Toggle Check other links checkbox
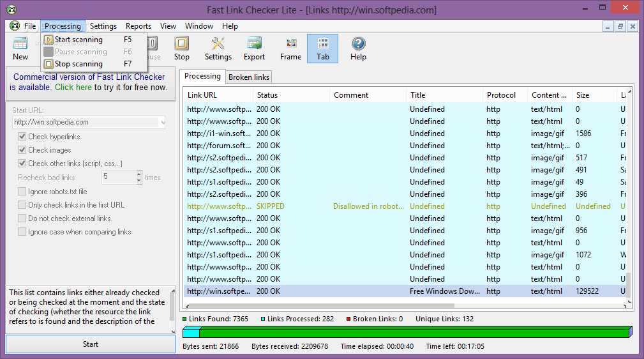Viewport: 644px width, 359px height. tap(22, 164)
